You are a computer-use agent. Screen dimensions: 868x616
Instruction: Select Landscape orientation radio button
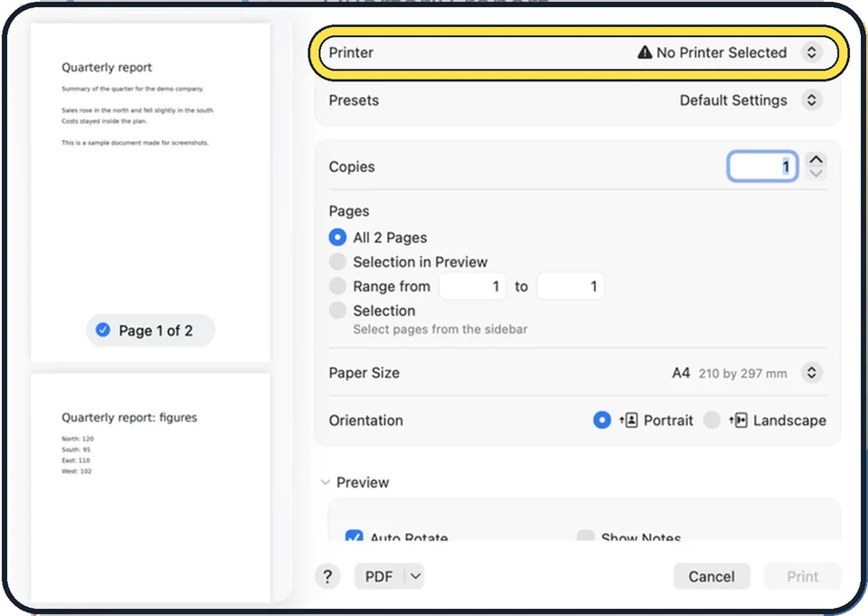tap(712, 420)
